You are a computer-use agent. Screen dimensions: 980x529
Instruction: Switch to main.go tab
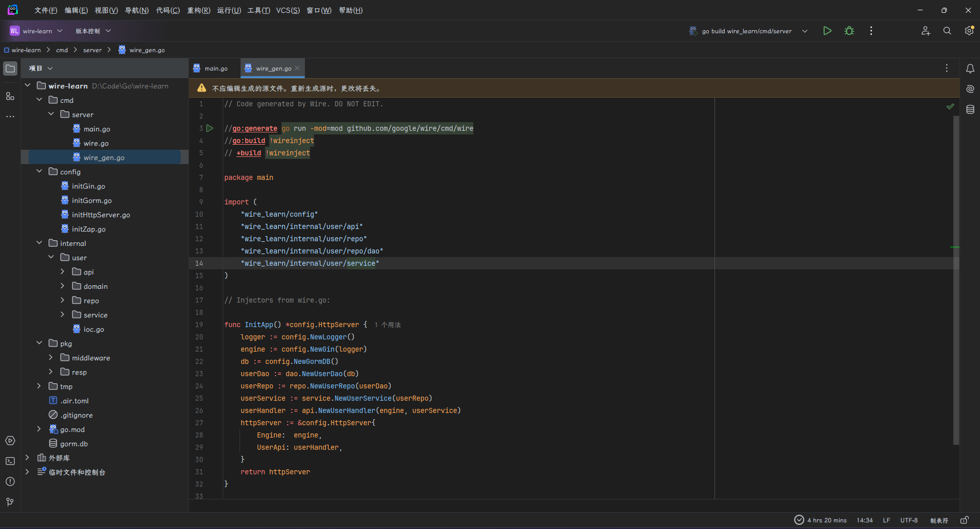click(x=211, y=68)
